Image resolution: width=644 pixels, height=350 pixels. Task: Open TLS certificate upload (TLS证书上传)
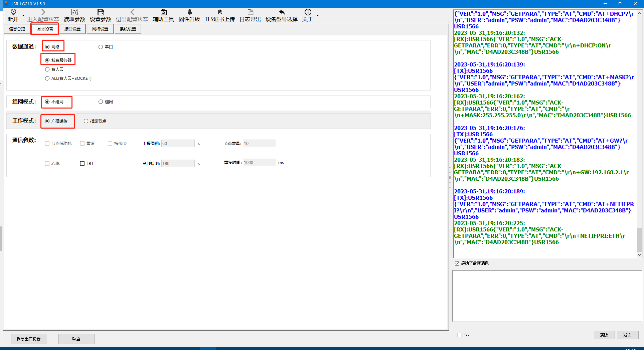(x=219, y=12)
